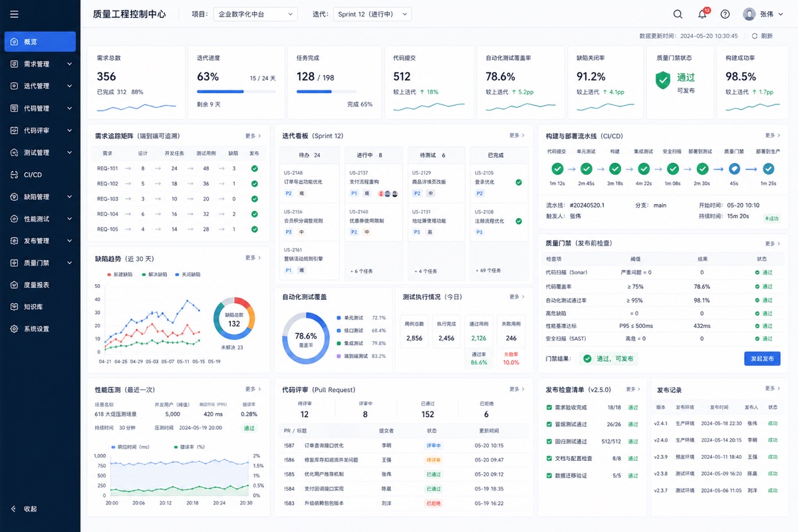Click the help question mark icon
The image size is (798, 532).
click(x=725, y=14)
